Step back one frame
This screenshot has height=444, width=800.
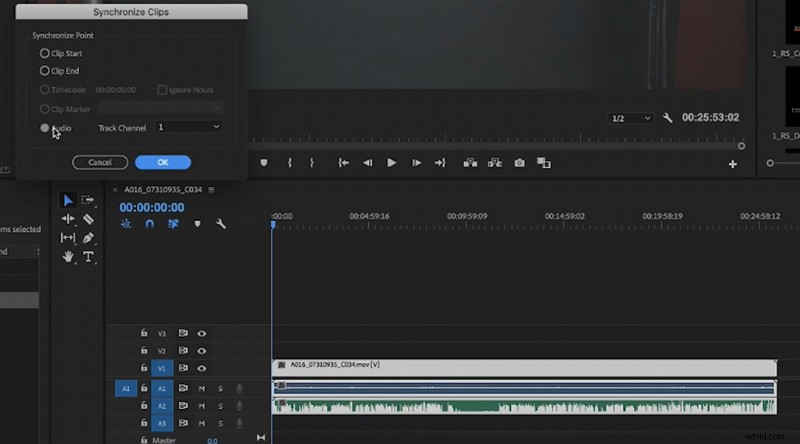click(x=367, y=163)
